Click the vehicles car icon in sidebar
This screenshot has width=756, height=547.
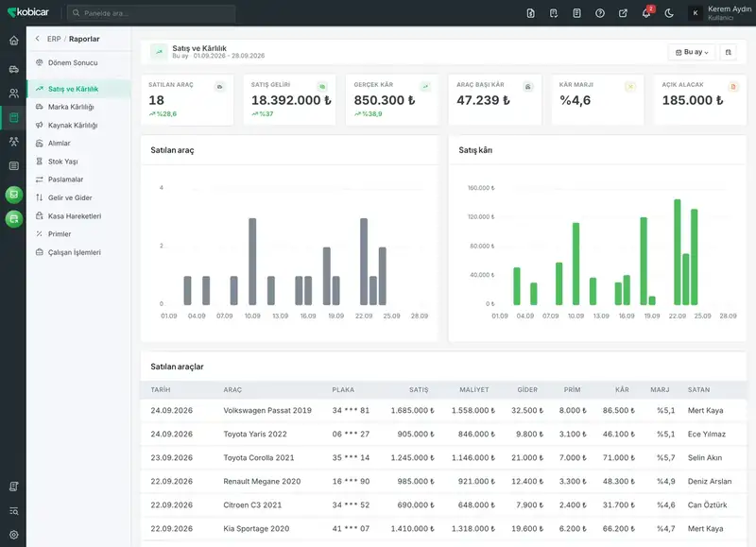coord(13,69)
